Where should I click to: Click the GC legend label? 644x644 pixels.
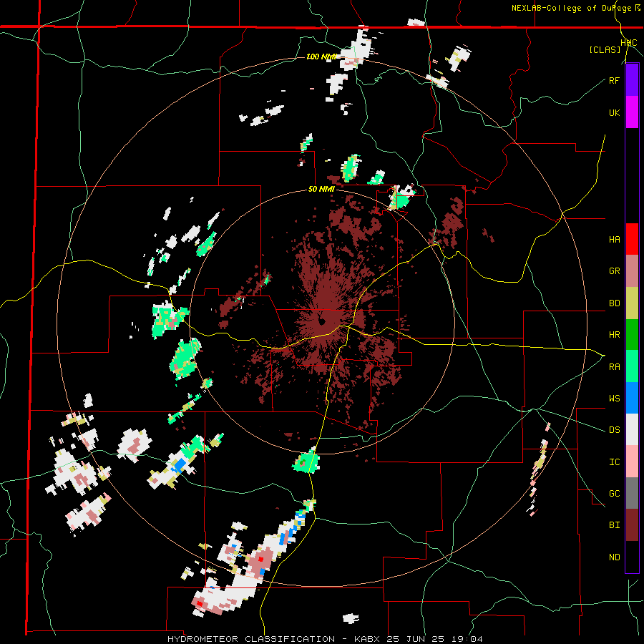click(614, 494)
